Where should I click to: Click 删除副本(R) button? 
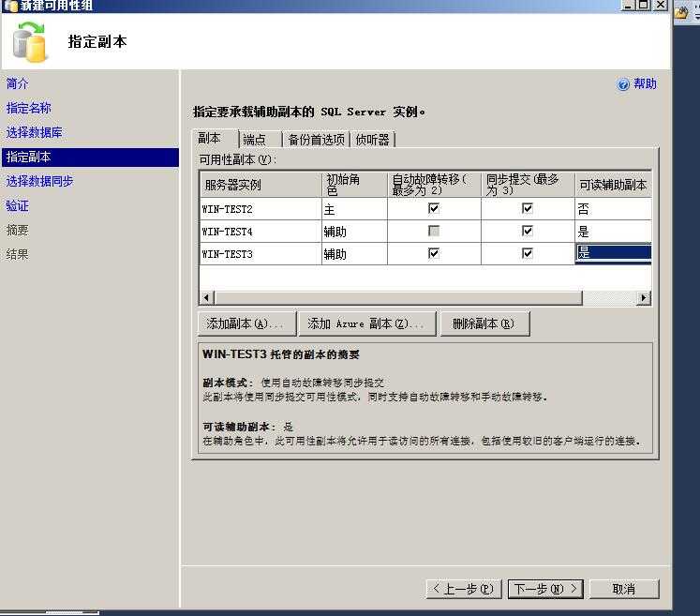(484, 323)
